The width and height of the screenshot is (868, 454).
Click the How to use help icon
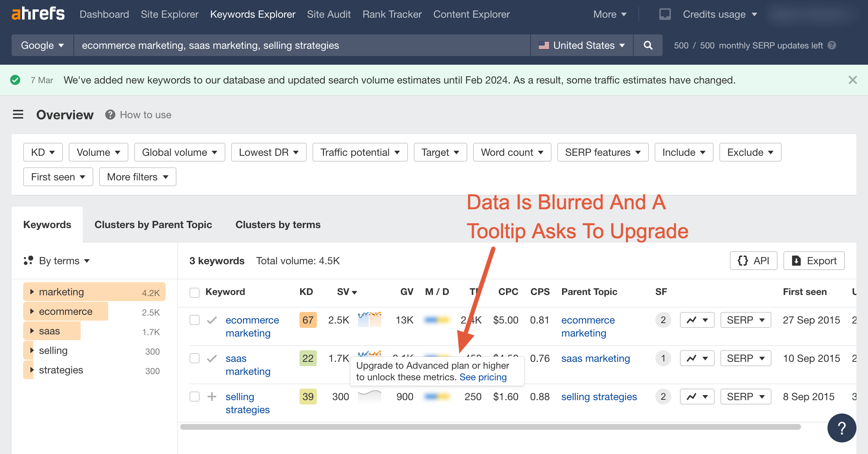110,115
